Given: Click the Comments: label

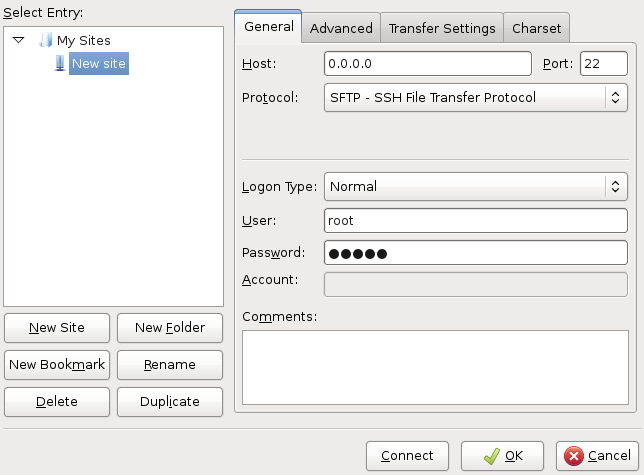Looking at the screenshot, I should [280, 317].
